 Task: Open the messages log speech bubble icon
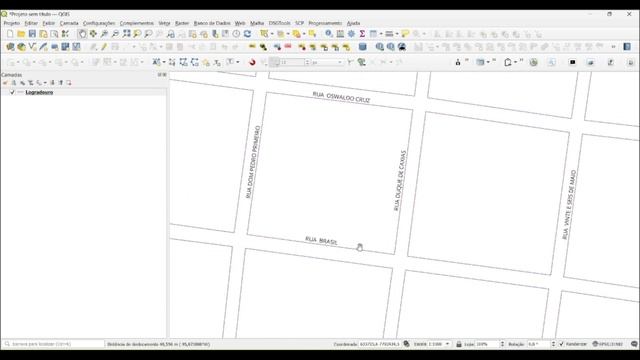click(634, 344)
